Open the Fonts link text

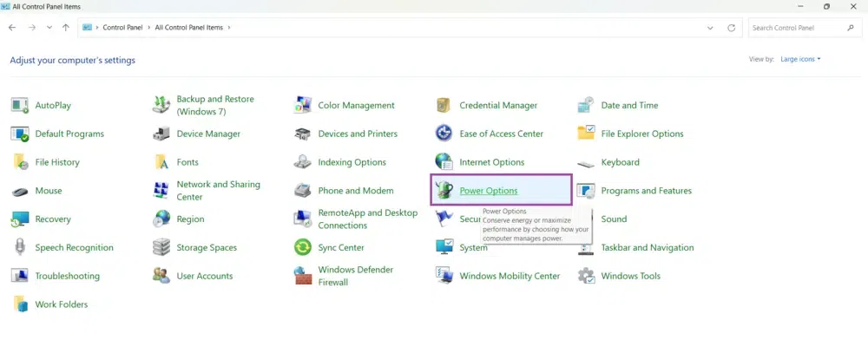point(187,162)
